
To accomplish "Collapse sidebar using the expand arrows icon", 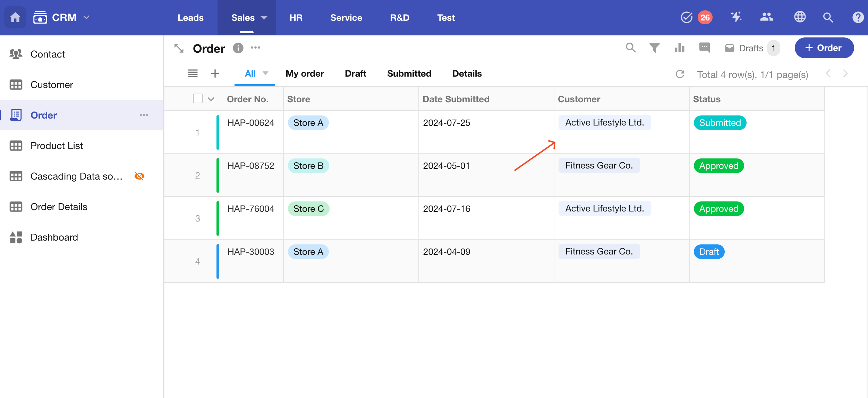I will click(179, 48).
